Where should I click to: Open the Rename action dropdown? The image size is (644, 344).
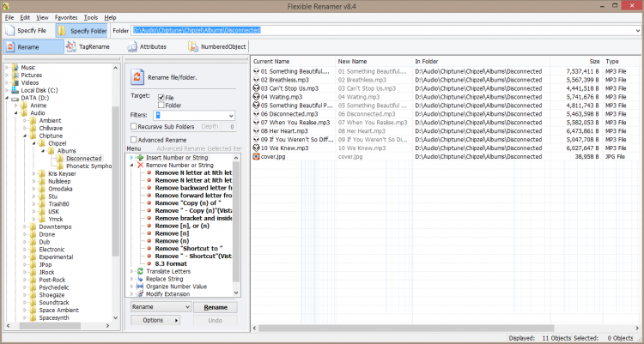(x=161, y=307)
